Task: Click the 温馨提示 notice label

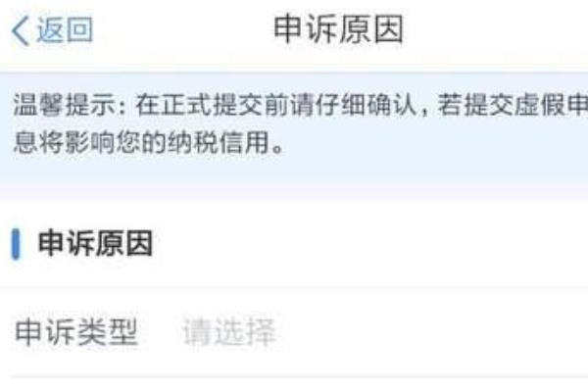Action: coord(65,104)
